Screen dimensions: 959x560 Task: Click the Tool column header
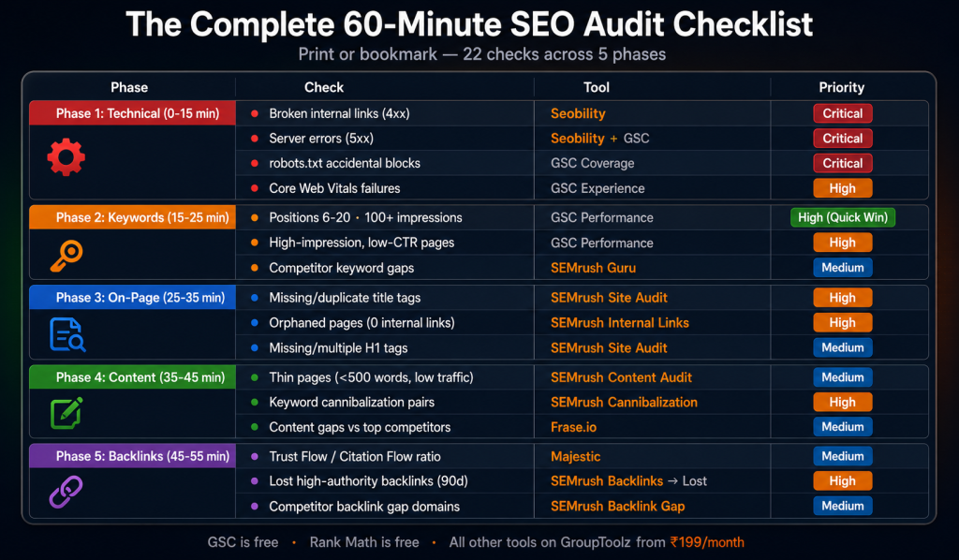click(x=597, y=87)
